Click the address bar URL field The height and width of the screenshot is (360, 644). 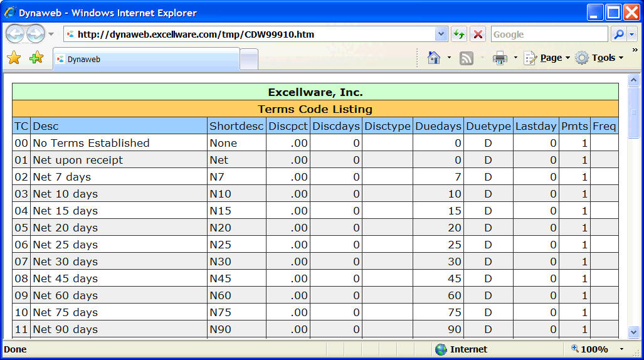coord(250,34)
